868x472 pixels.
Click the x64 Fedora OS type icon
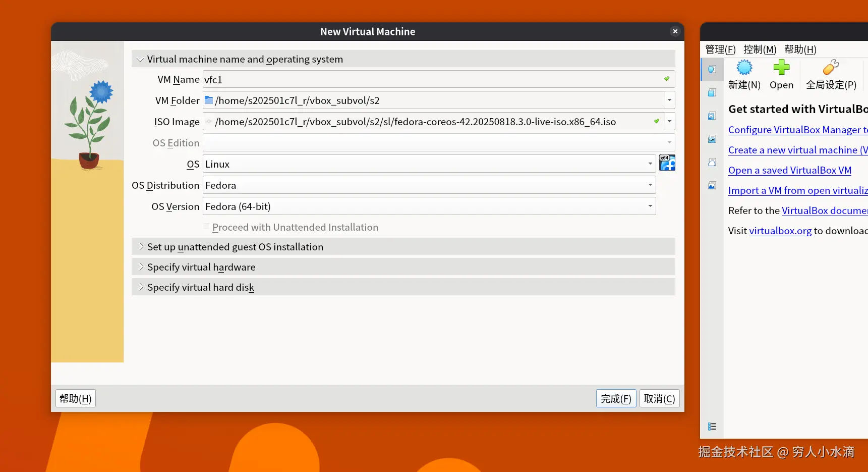click(x=667, y=163)
